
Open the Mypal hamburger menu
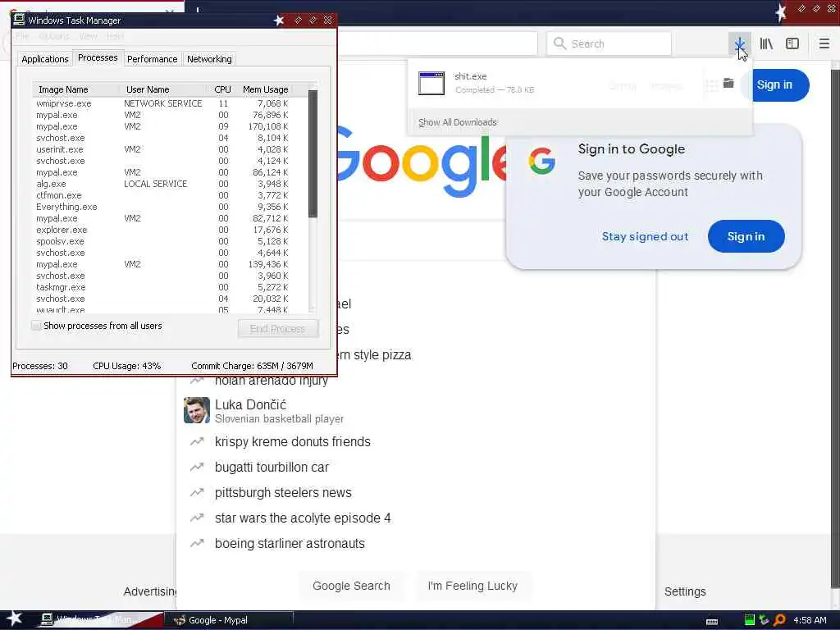pyautogui.click(x=824, y=43)
